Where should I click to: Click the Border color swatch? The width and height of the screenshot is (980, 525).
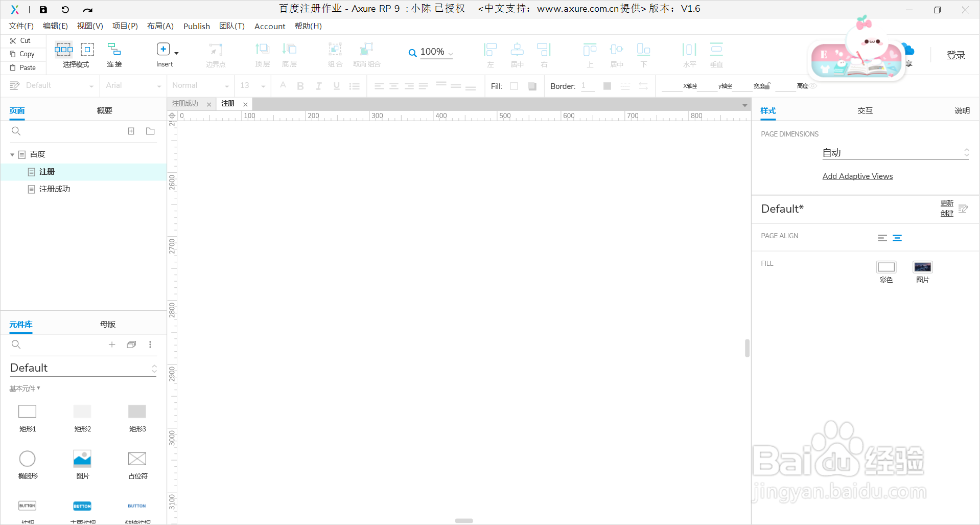tap(607, 86)
